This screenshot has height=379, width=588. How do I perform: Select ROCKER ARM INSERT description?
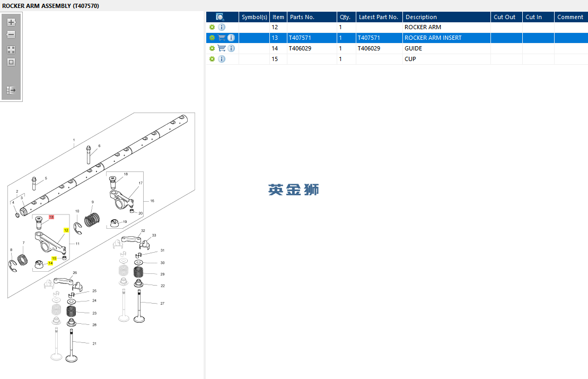click(x=446, y=38)
